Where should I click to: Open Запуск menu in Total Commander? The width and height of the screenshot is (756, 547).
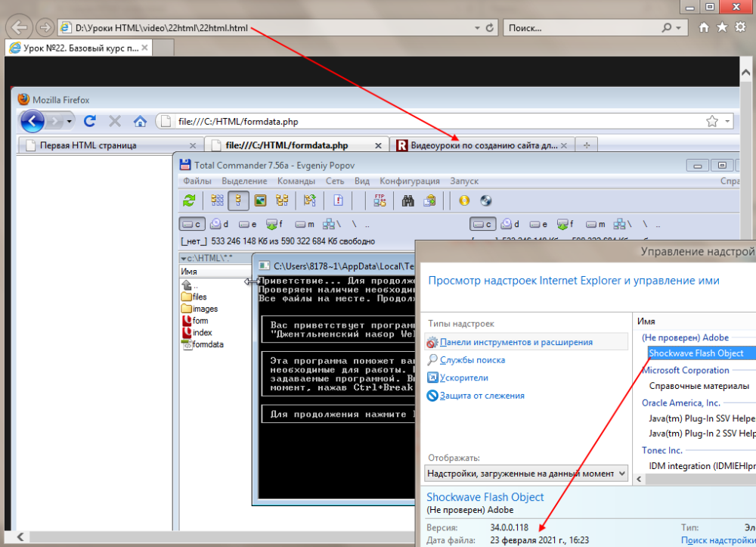[x=464, y=182]
